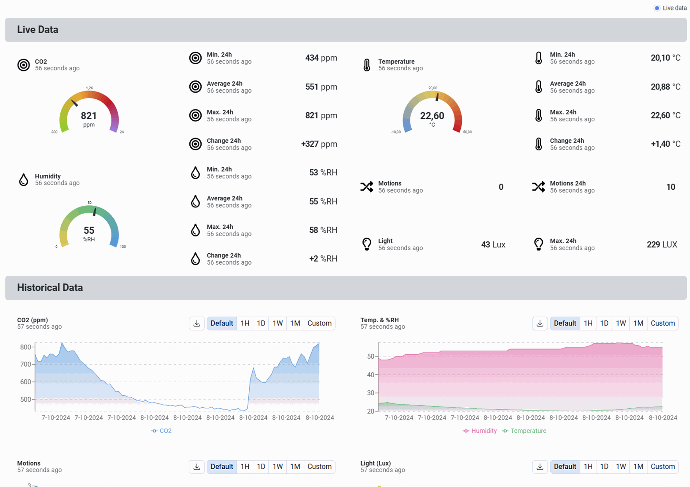Open Custom range on Temp. & %RH chart
This screenshot has width=690, height=487.
coord(663,323)
